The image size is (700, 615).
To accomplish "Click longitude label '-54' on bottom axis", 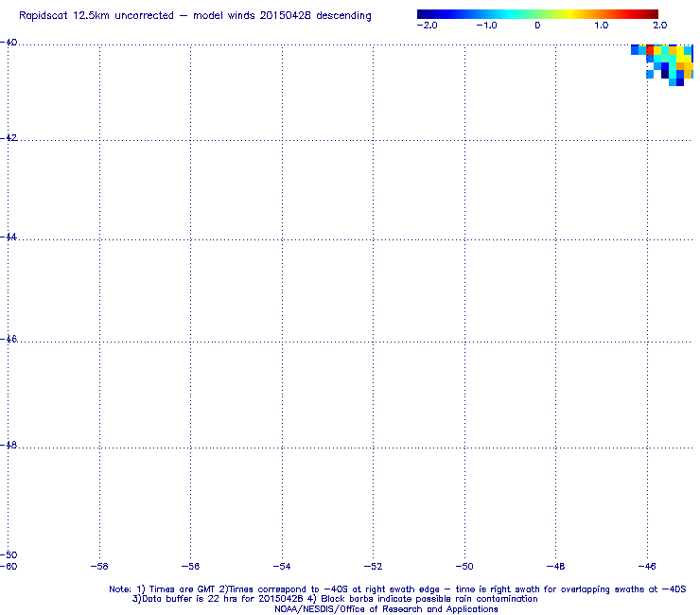I will pyautogui.click(x=282, y=567).
